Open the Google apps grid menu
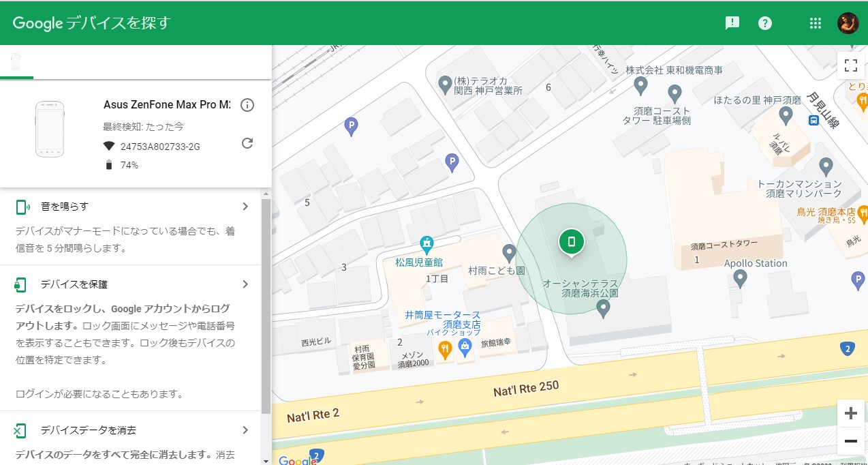This screenshot has height=465, width=868. 815,22
